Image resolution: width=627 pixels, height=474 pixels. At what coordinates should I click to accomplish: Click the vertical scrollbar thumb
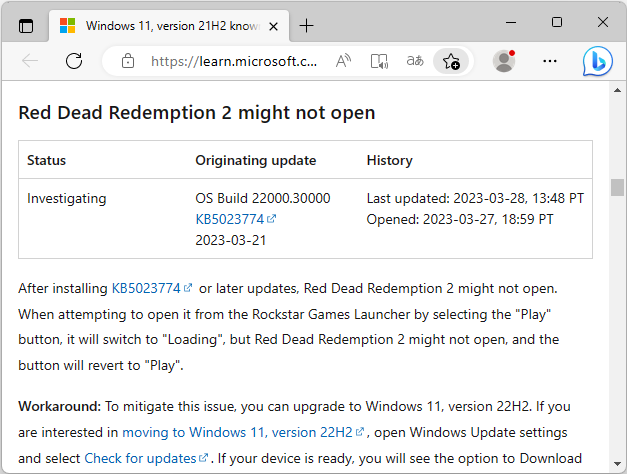(x=617, y=187)
